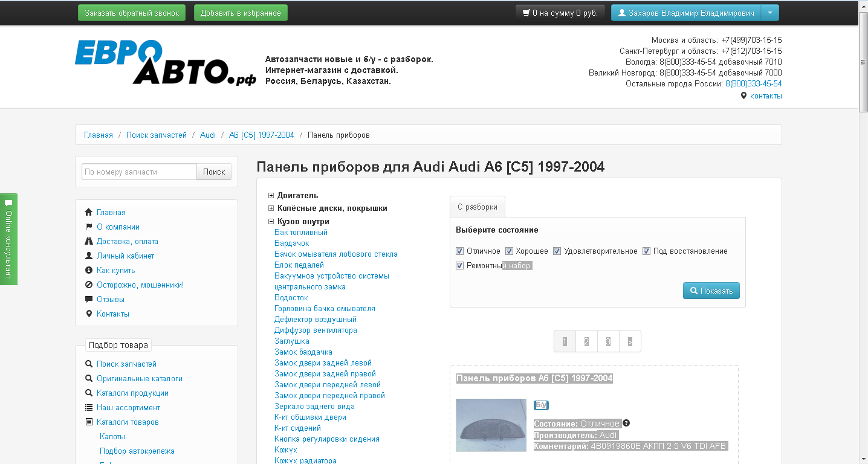
Task: Open the instrument panel product thumbnail
Action: [x=491, y=425]
